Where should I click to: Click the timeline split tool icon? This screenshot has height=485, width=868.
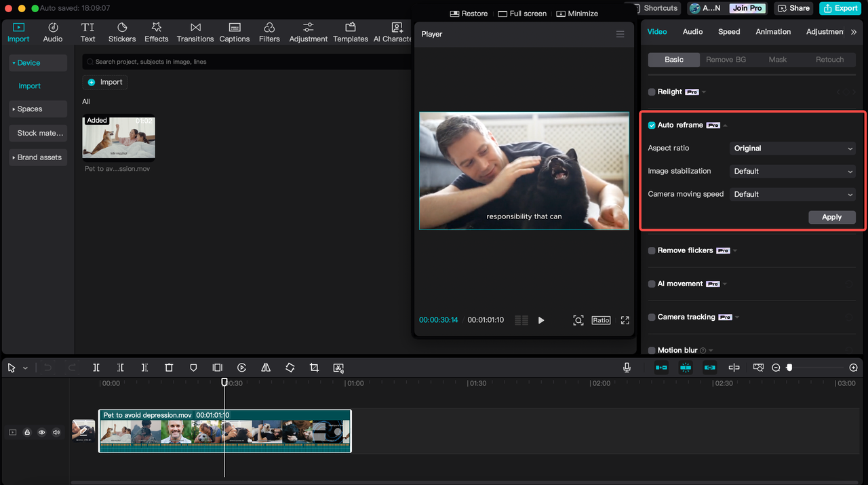point(96,368)
